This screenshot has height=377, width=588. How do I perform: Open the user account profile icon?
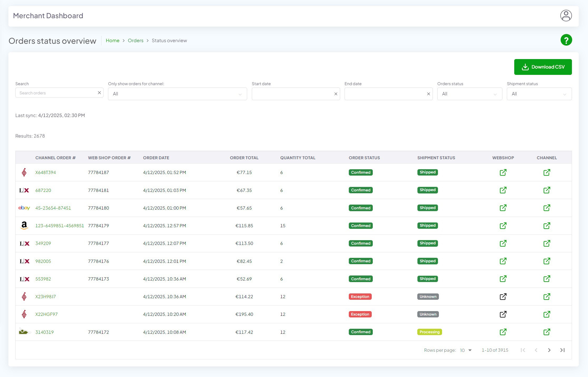coord(566,16)
